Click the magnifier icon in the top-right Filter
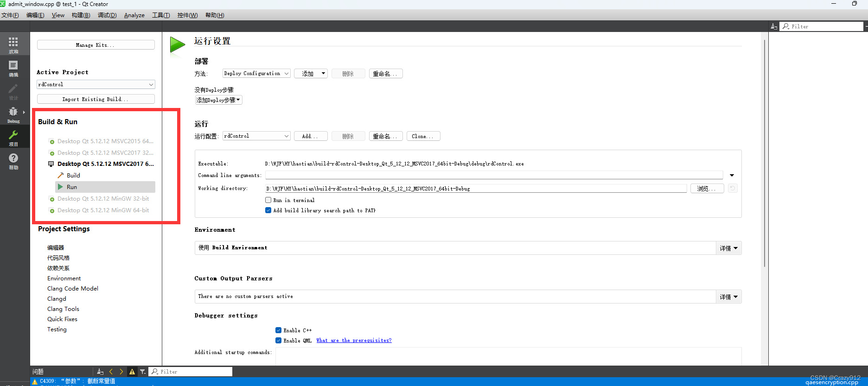Viewport: 868px width, 386px height. pyautogui.click(x=786, y=26)
